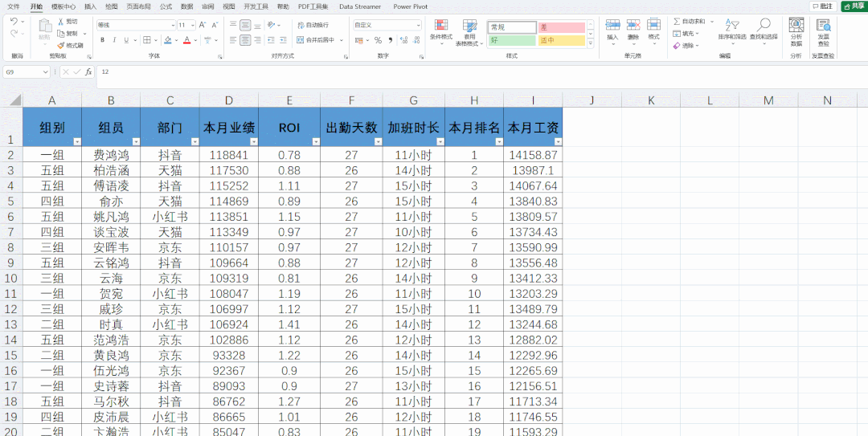Apply 好 green cell style
The image size is (868, 436).
[512, 40]
